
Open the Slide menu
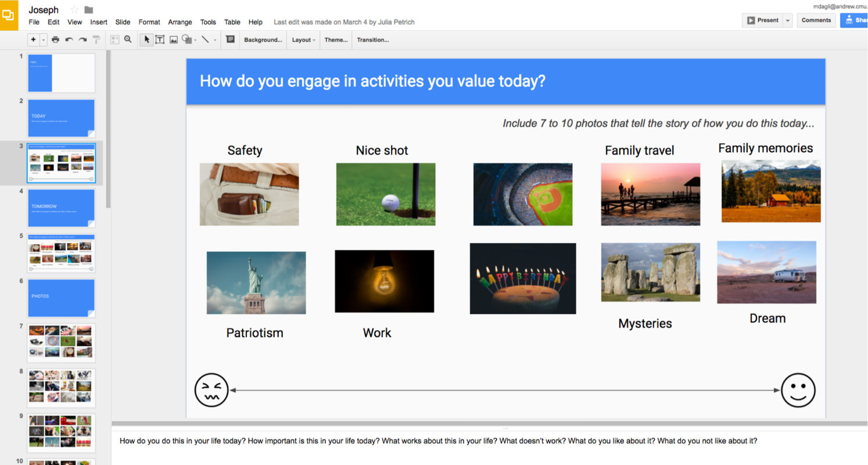123,22
